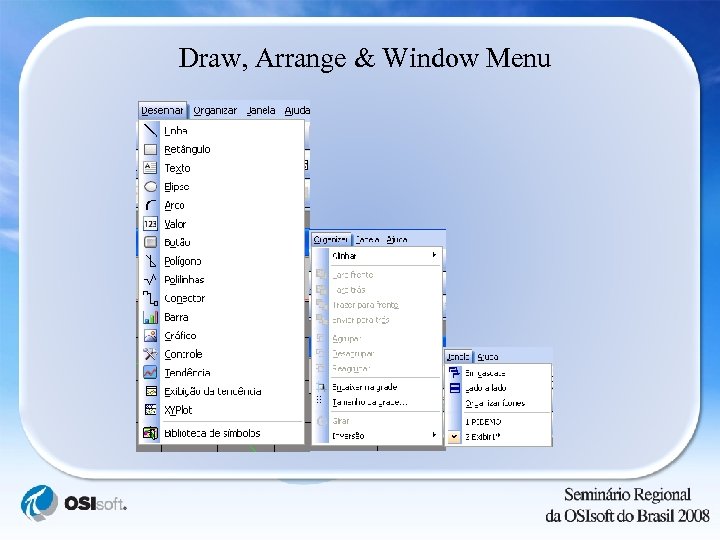Click the Tendência text label

[187, 373]
